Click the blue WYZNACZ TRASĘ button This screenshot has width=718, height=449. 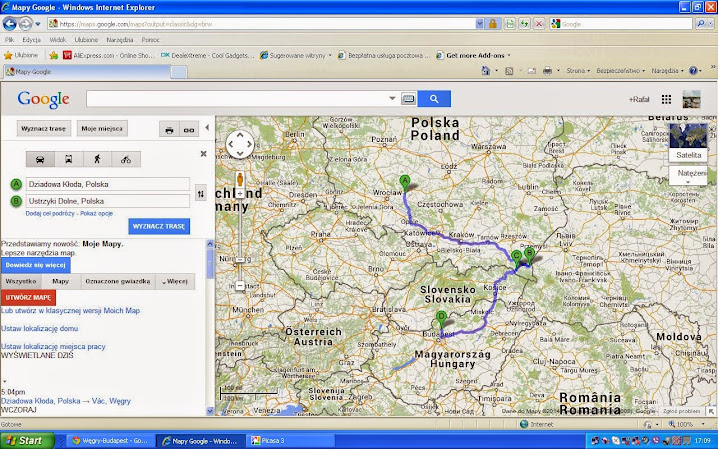point(159,226)
